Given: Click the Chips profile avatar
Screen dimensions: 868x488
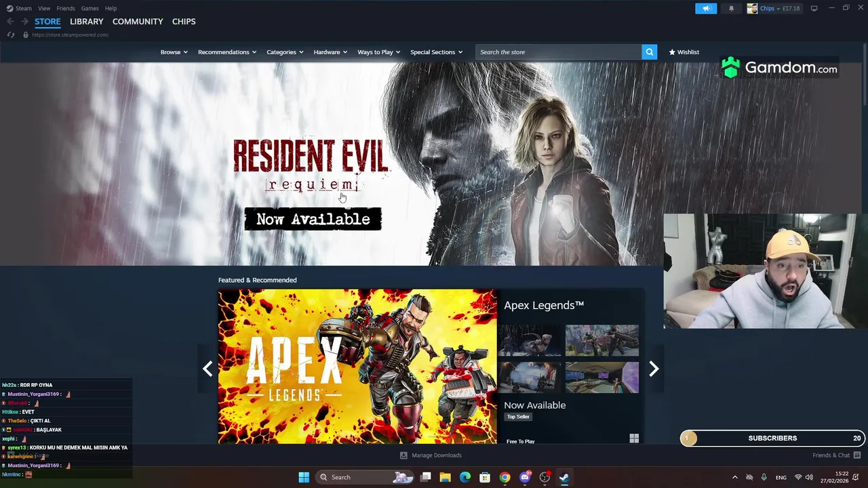Looking at the screenshot, I should pyautogui.click(x=751, y=8).
